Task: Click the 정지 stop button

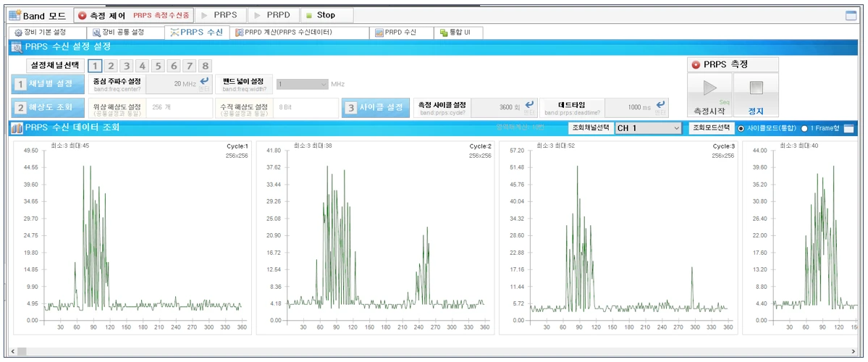Action: pos(756,95)
